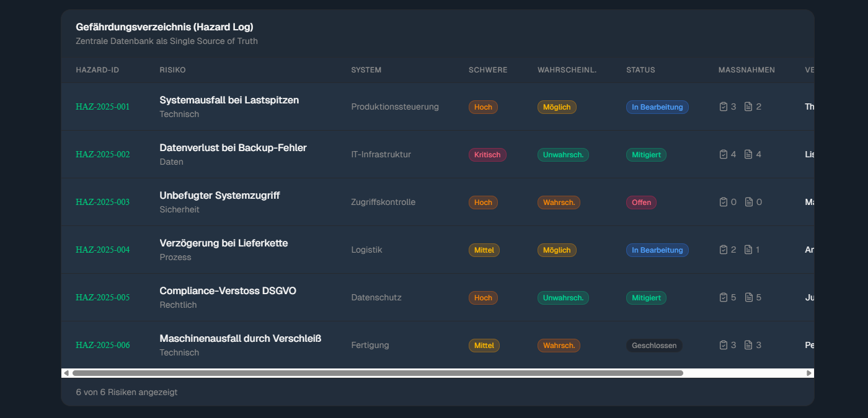
Task: Click the clipboard icon showing 0 for HAZ-2025-003
Action: [724, 201]
